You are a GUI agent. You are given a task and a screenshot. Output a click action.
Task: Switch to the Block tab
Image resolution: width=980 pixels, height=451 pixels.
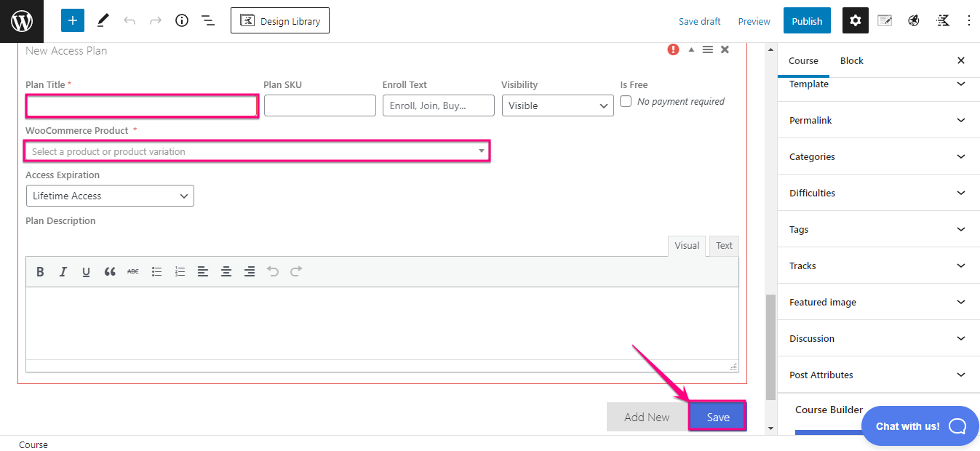(x=851, y=60)
